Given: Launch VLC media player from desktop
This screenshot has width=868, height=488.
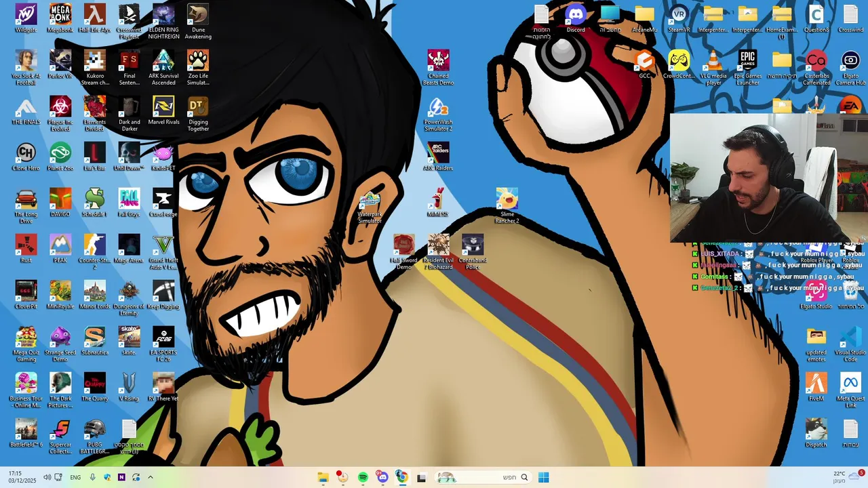Looking at the screenshot, I should [x=713, y=68].
